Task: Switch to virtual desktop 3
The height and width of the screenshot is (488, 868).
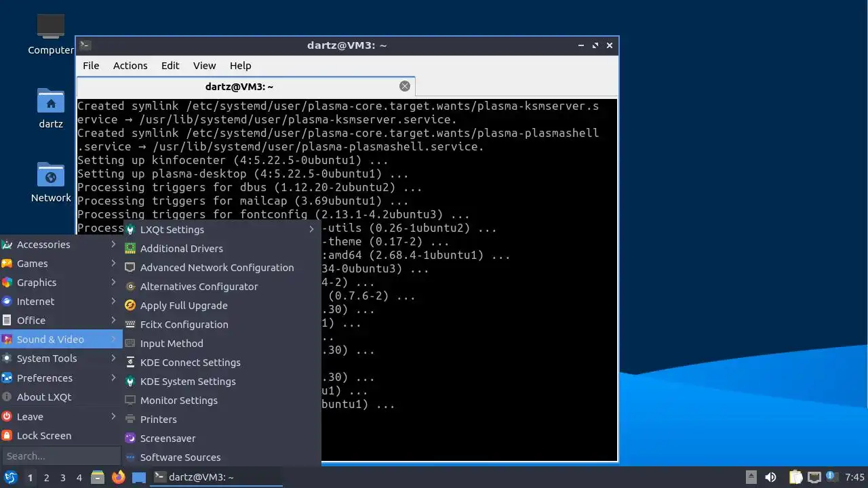Action: point(62,477)
